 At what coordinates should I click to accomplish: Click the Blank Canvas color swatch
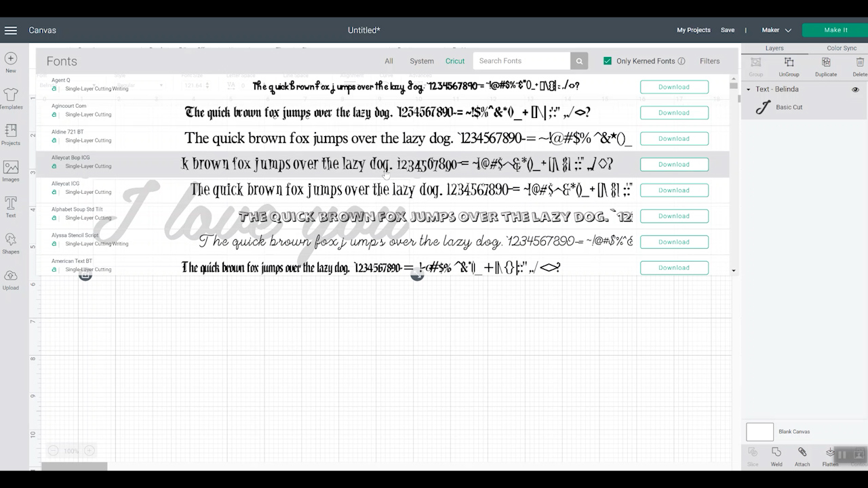(x=759, y=432)
